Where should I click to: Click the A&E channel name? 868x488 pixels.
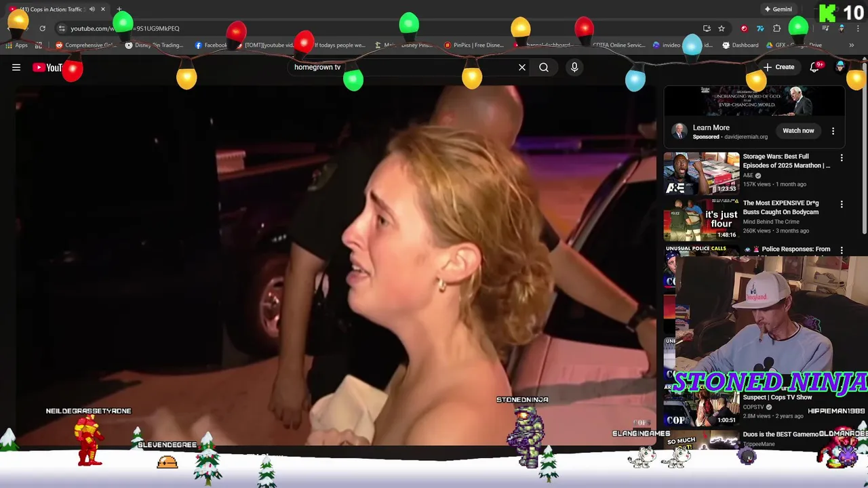(x=749, y=176)
